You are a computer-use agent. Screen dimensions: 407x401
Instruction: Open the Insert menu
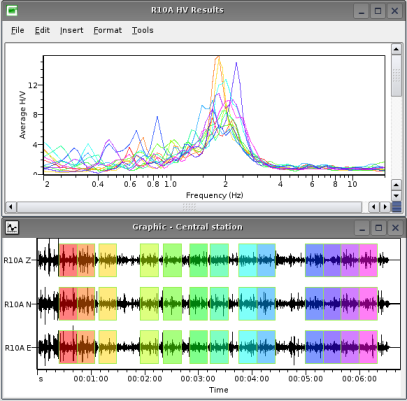(72, 30)
